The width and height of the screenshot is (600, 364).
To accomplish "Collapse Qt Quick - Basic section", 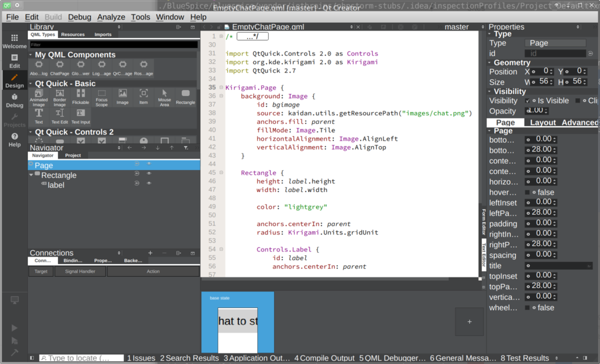I will tap(31, 83).
